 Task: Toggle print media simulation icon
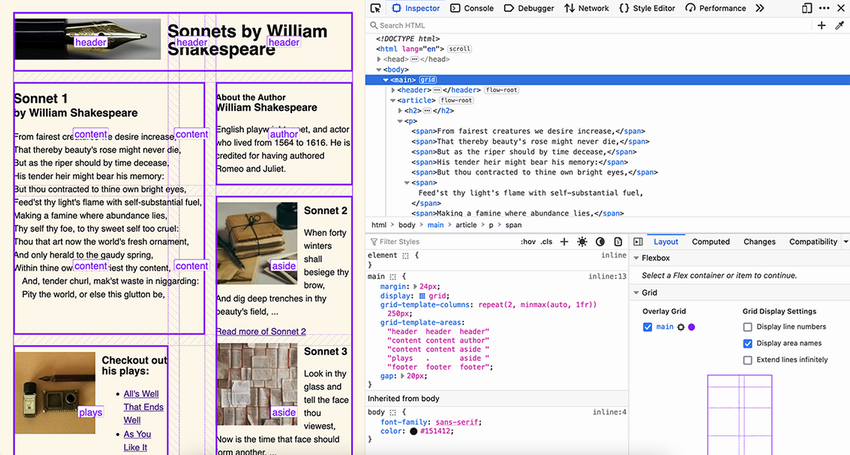[x=617, y=242]
